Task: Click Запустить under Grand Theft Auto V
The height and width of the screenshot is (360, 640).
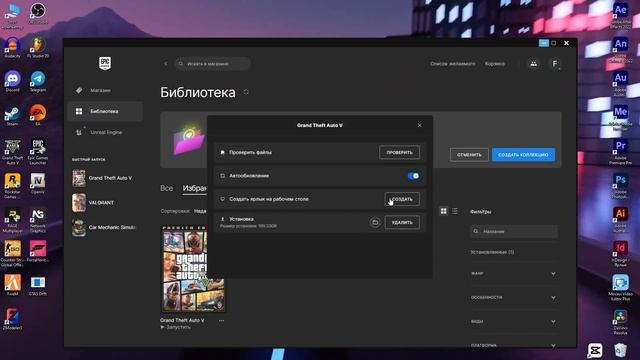Action: [176, 327]
